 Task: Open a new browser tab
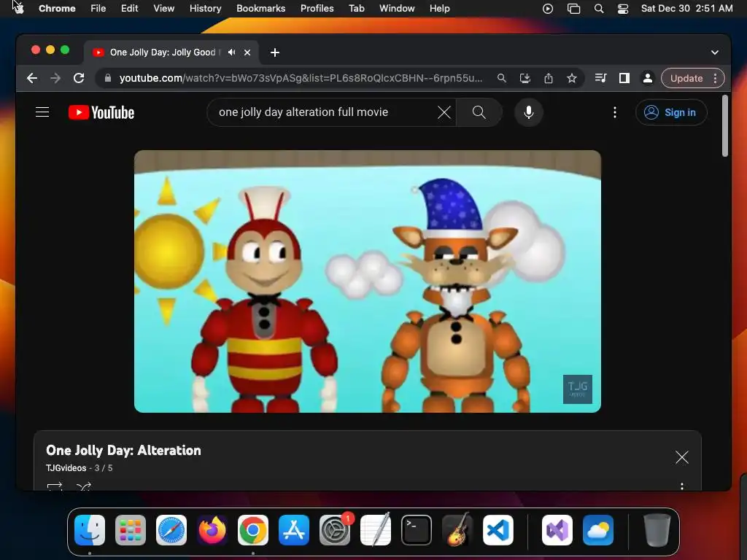tap(275, 52)
